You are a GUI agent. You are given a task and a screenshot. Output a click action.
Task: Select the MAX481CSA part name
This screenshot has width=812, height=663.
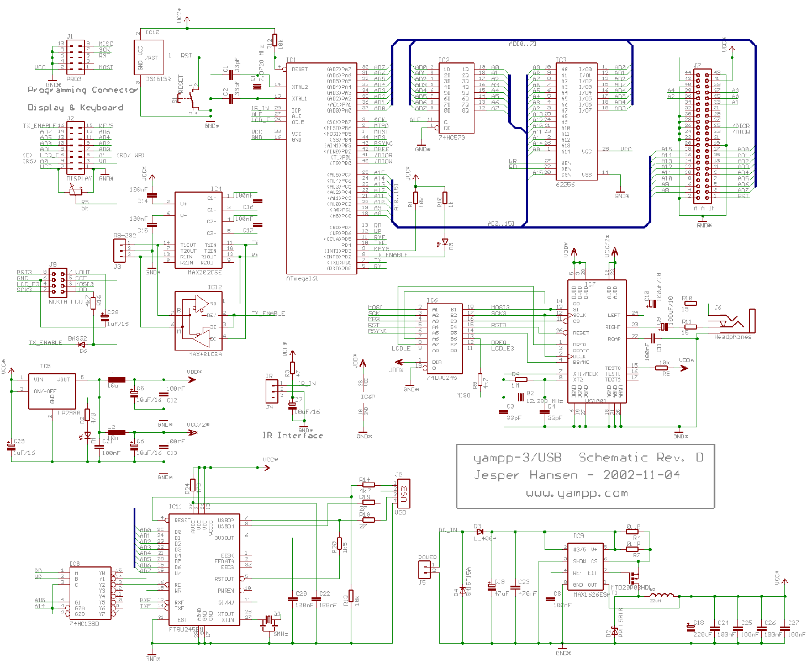tap(205, 354)
